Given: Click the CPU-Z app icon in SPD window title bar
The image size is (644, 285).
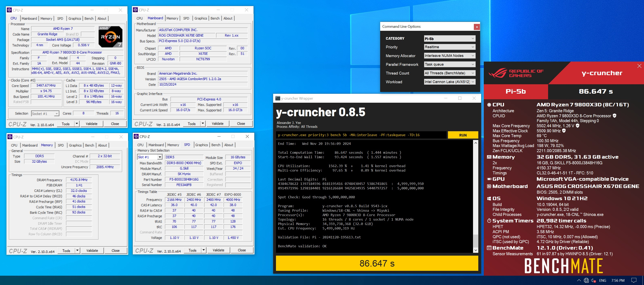Looking at the screenshot, I should pyautogui.click(x=136, y=136).
